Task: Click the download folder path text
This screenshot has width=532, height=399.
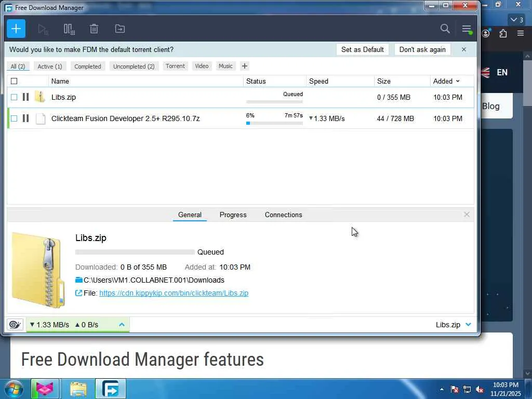Action: (x=154, y=280)
